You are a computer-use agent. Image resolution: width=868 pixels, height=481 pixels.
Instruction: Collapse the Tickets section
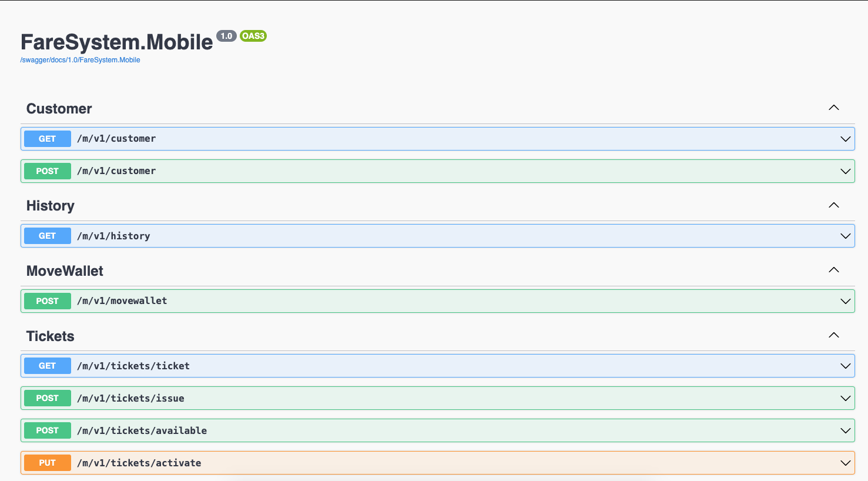[833, 335]
